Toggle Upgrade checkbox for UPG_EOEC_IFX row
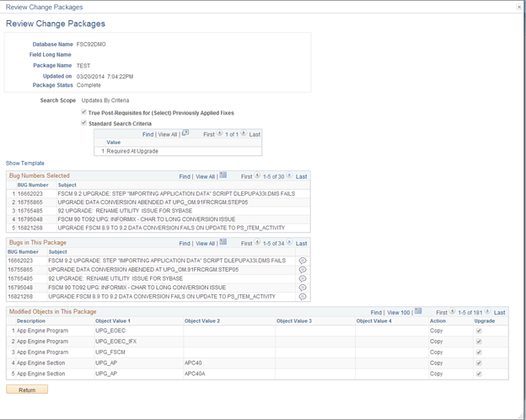 [479, 342]
